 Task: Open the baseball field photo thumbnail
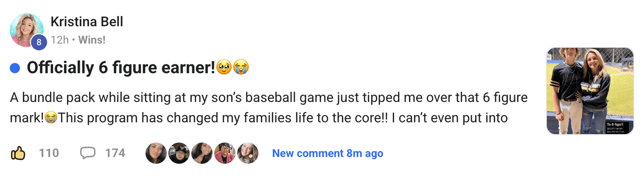click(x=590, y=91)
